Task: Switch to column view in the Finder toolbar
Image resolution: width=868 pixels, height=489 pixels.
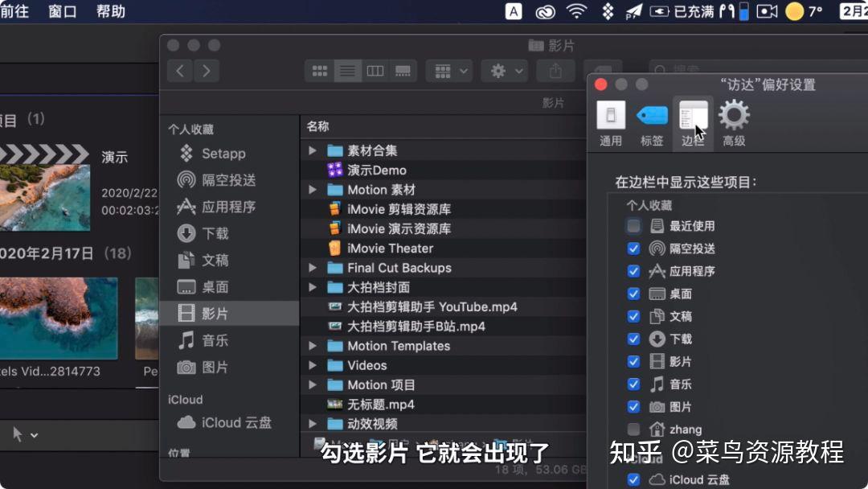Action: coord(375,70)
